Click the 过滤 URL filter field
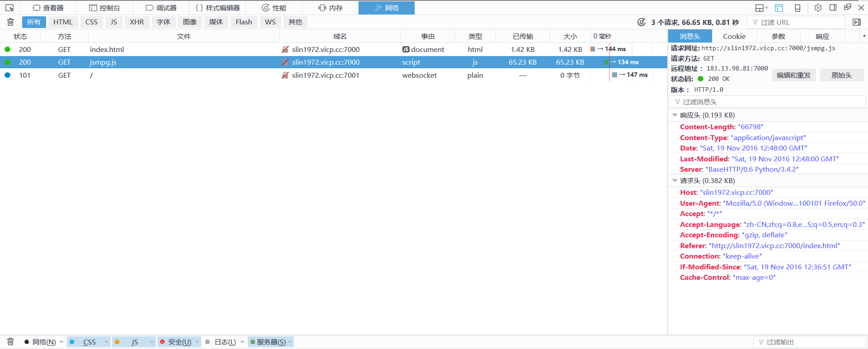868x349 pixels. tap(797, 22)
